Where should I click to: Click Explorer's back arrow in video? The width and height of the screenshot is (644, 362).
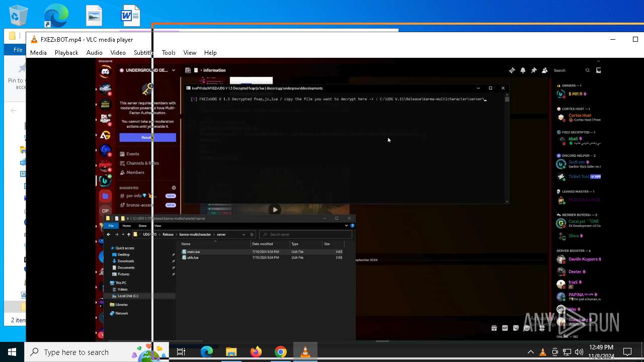(x=108, y=234)
